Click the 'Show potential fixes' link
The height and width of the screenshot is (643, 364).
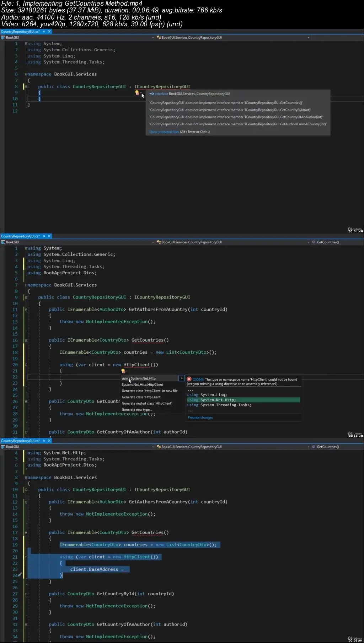click(164, 132)
